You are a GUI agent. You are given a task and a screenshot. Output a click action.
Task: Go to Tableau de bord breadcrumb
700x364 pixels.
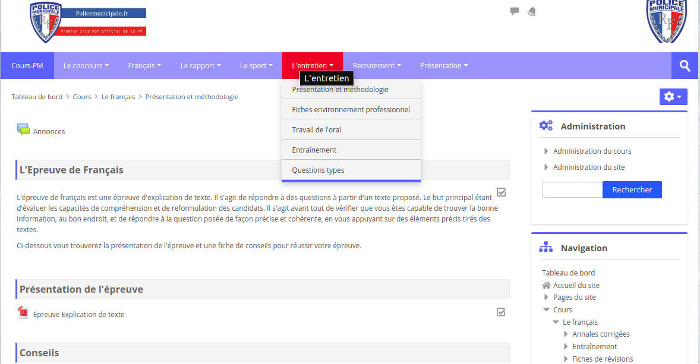(x=37, y=96)
